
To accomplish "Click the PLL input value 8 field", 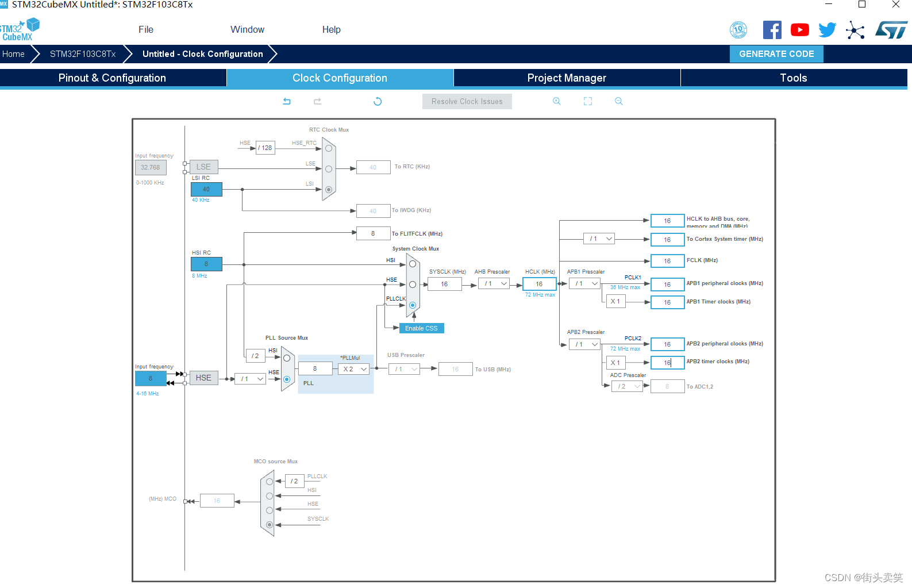I will coord(315,368).
